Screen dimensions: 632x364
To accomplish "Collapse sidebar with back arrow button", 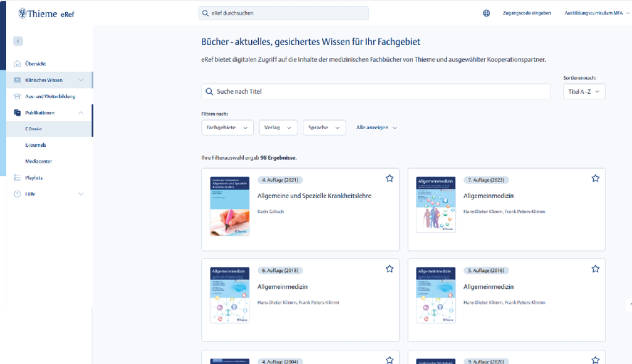I will tap(18, 41).
